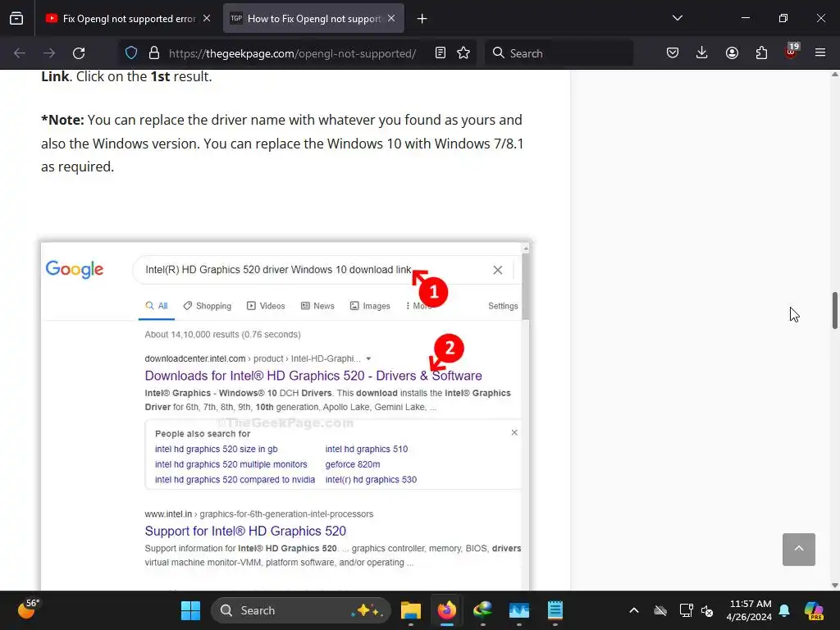Image resolution: width=840 pixels, height=630 pixels.
Task: Open the notifications bell
Action: pos(784,610)
